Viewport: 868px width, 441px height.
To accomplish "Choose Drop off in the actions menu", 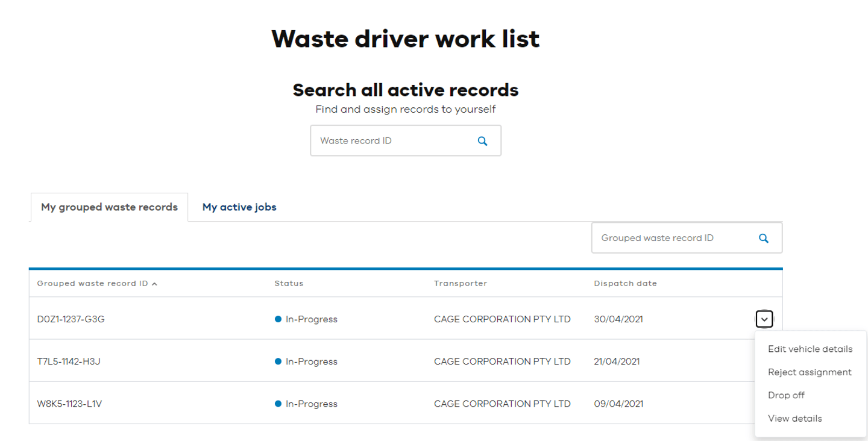I will tap(786, 395).
